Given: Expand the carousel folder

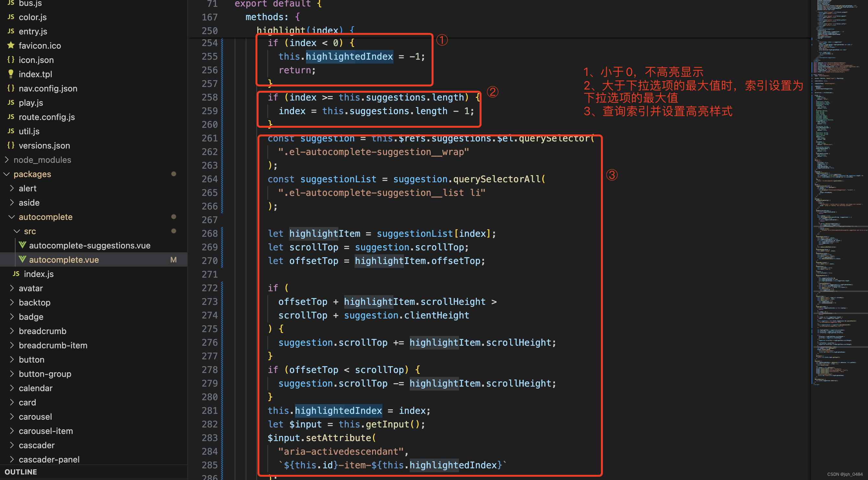Looking at the screenshot, I should (11, 417).
